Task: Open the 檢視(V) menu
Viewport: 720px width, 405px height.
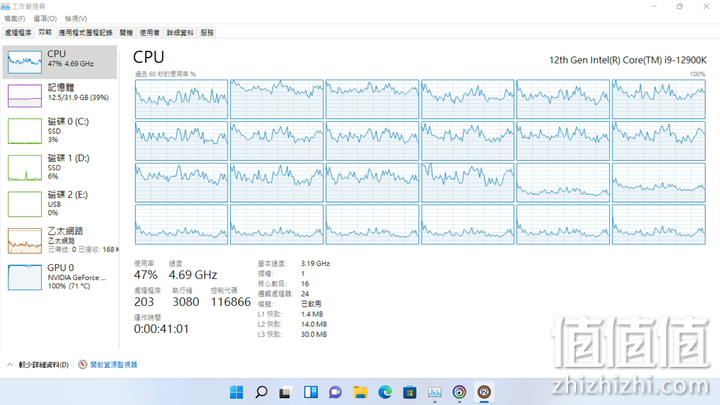Action: pos(76,18)
